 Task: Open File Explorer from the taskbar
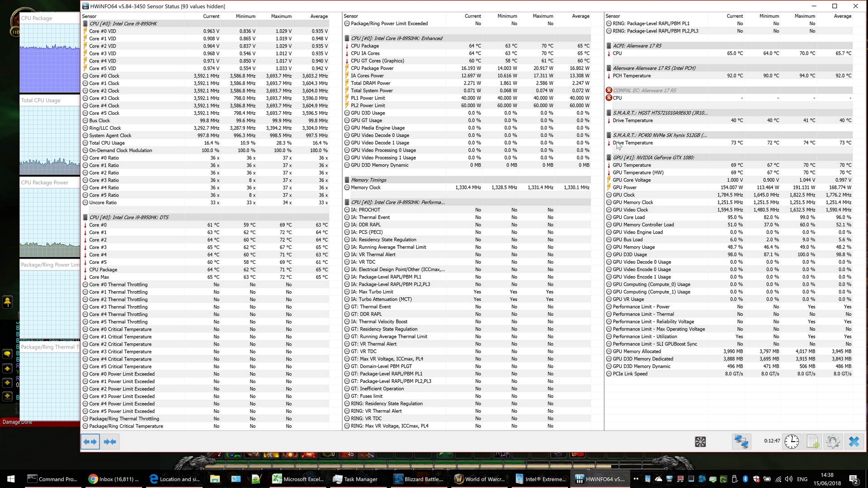pyautogui.click(x=215, y=479)
